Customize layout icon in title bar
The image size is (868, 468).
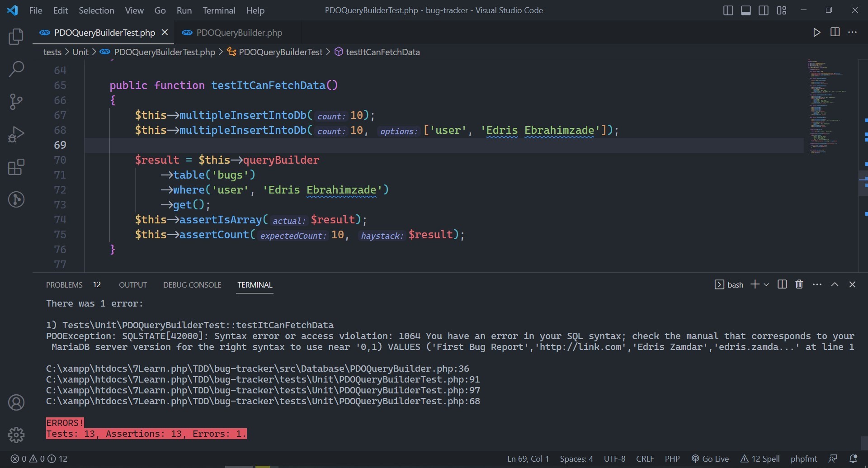coord(782,10)
